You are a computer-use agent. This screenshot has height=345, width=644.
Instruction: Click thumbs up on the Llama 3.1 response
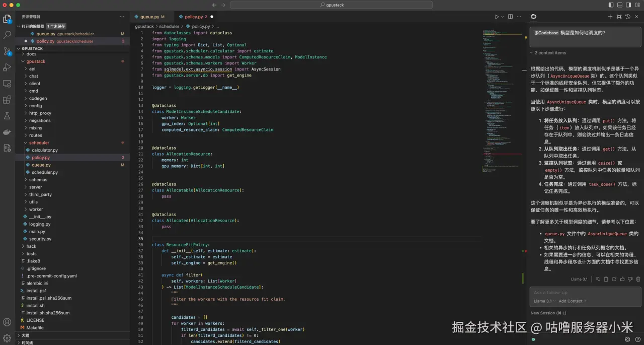622,279
